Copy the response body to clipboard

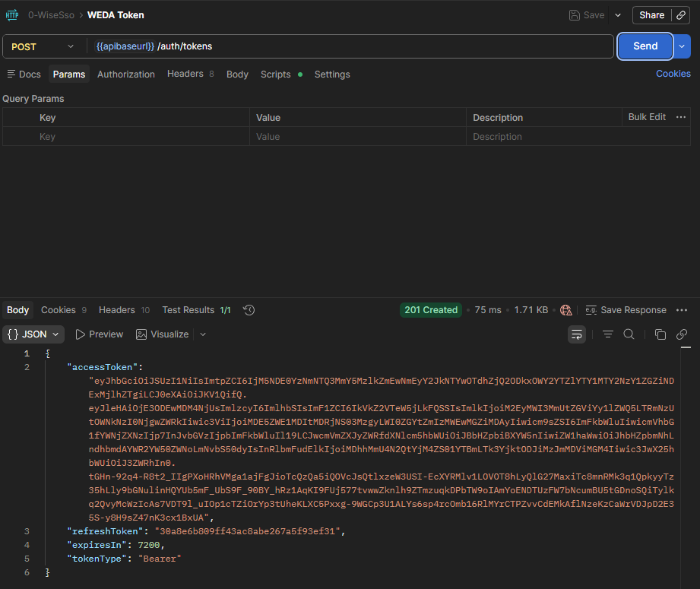tap(660, 334)
